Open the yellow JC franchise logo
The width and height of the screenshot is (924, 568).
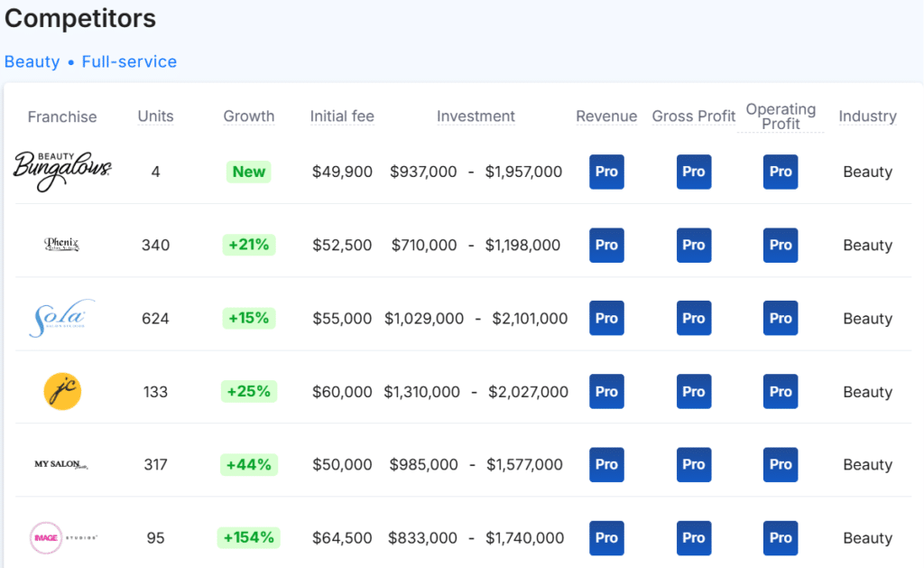point(62,391)
